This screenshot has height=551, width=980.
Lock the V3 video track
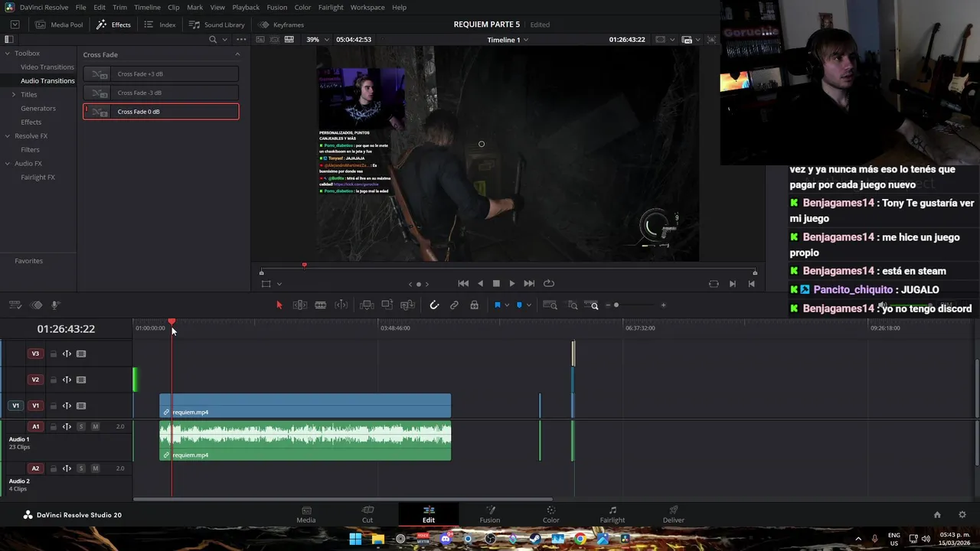pos(53,354)
